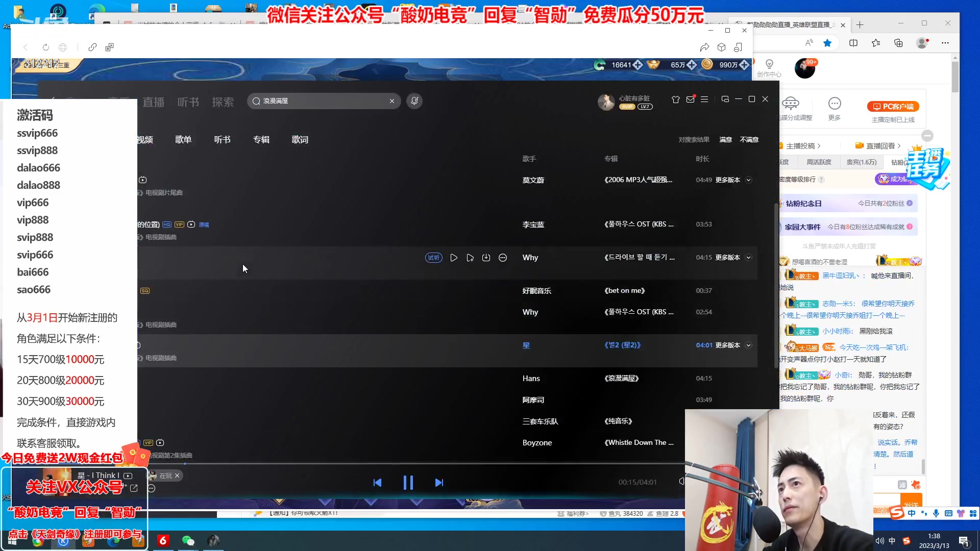Open the 听书 top navigation tab
This screenshot has height=551, width=980.
click(188, 102)
